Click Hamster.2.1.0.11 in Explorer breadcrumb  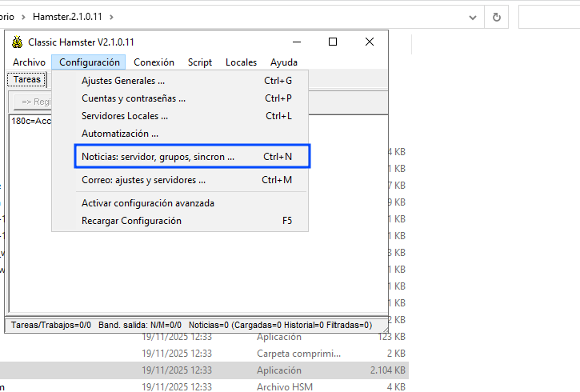[x=67, y=17]
